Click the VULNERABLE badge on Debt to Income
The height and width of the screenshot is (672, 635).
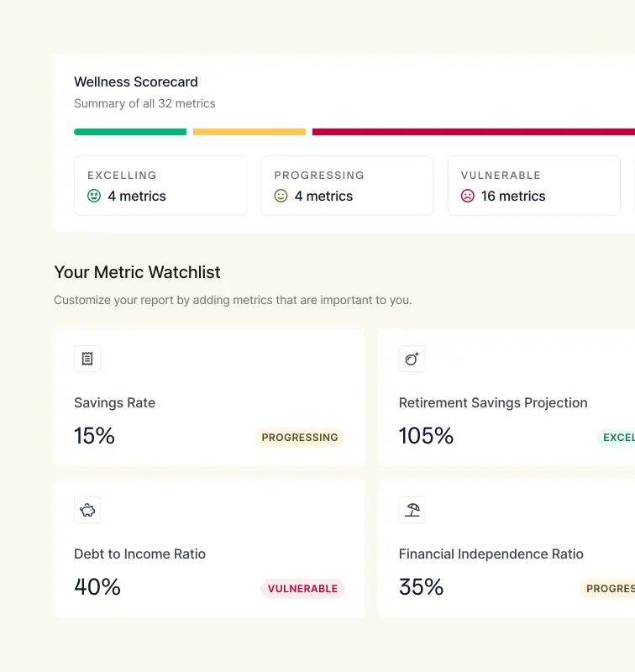(302, 589)
